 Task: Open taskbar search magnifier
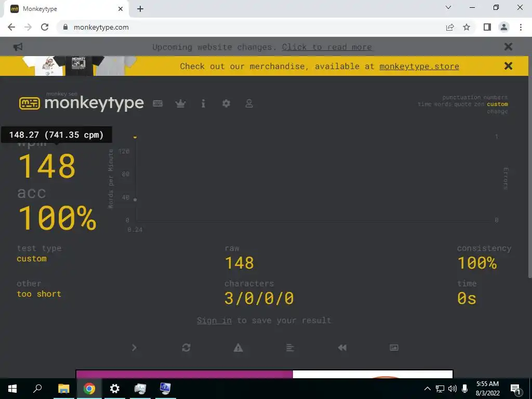(37, 388)
